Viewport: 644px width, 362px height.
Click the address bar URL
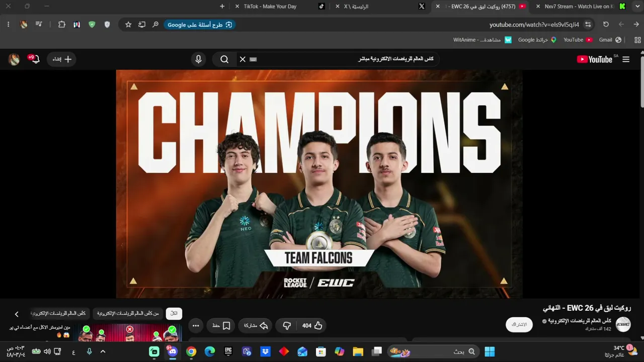tap(534, 25)
